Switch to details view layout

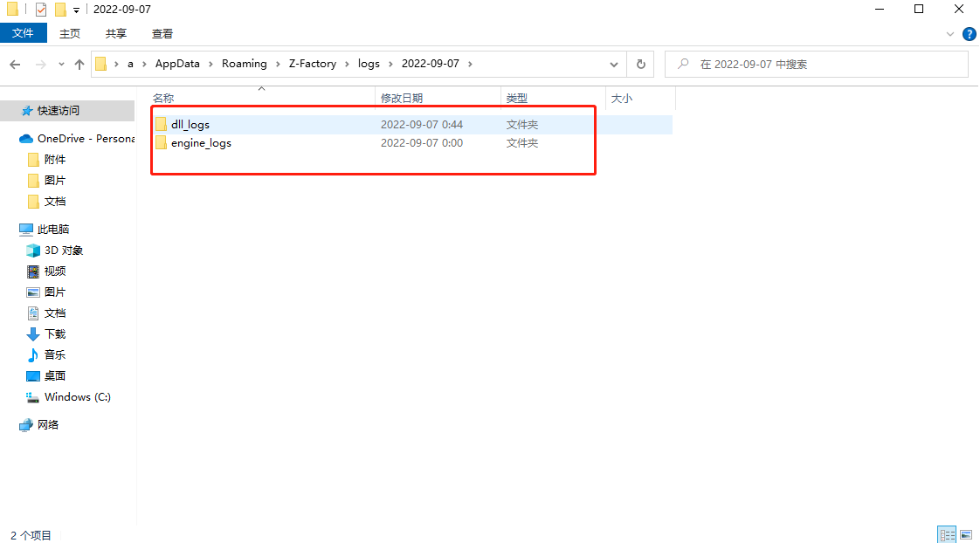coord(947,534)
